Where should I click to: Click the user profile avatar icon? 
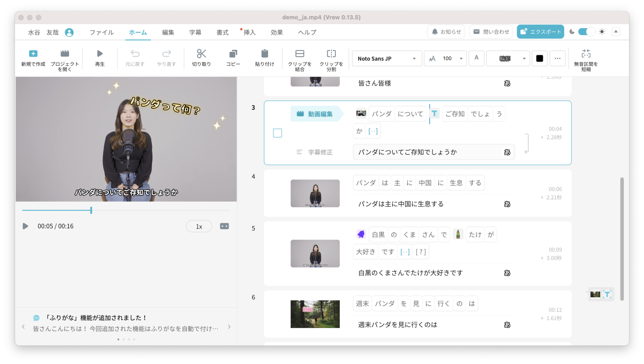coord(69,32)
